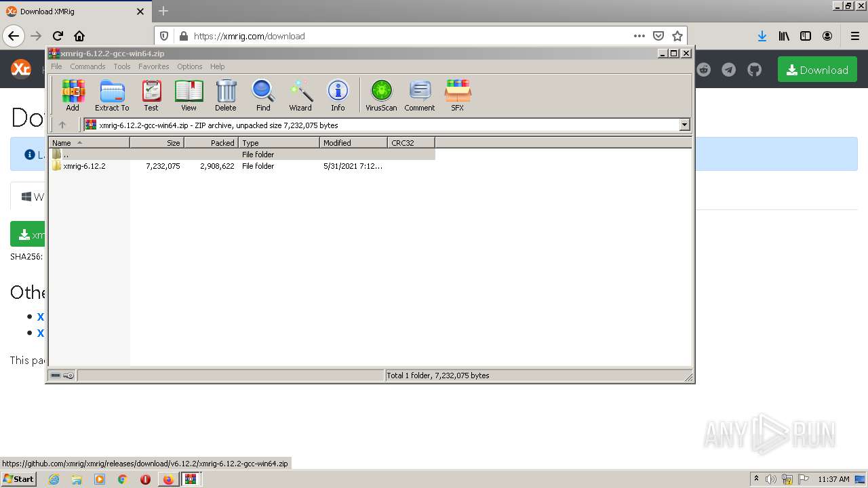Add an archive Comment
This screenshot has width=868, height=488.
(420, 95)
